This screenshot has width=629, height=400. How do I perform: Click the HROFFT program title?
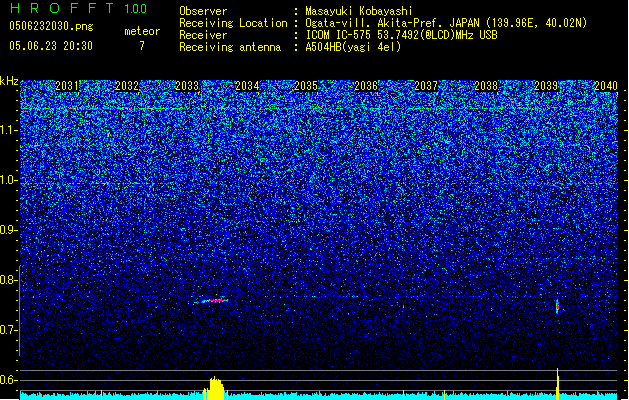(63, 8)
